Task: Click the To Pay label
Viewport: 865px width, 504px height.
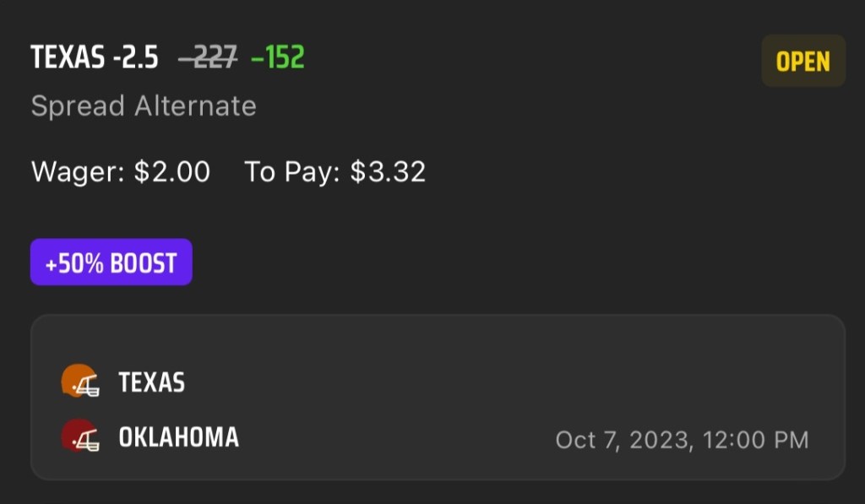Action: click(x=292, y=172)
